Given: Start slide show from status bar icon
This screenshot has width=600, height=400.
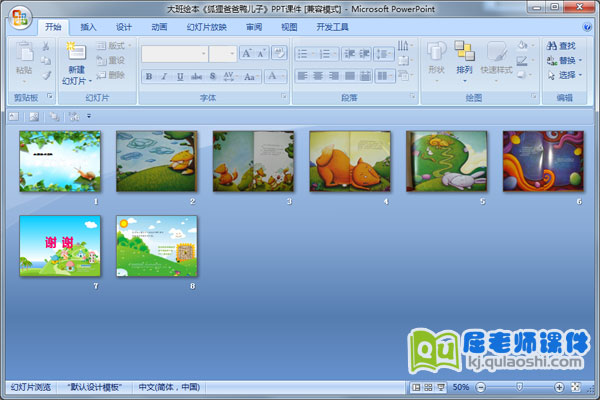Looking at the screenshot, I should point(441,387).
